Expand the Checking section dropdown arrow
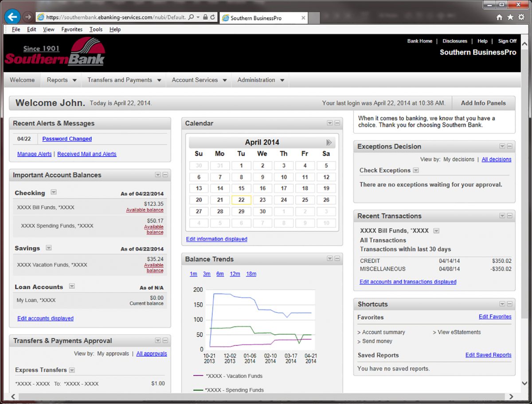The height and width of the screenshot is (404, 532). click(54, 192)
